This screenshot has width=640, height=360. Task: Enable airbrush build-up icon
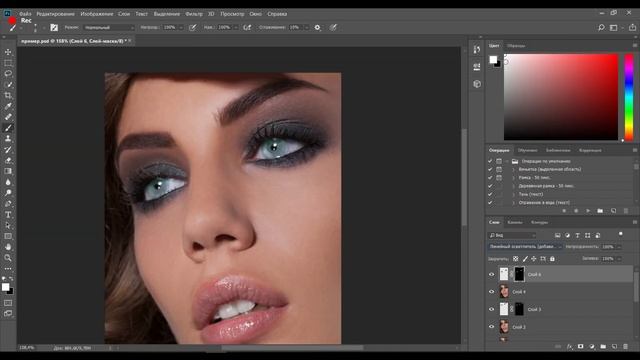point(247,27)
